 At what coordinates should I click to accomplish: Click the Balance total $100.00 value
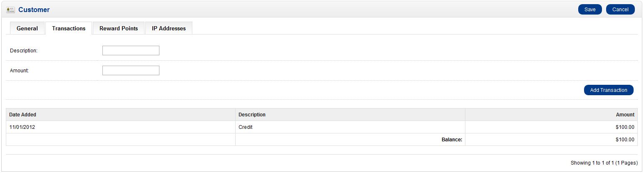pyautogui.click(x=625, y=140)
